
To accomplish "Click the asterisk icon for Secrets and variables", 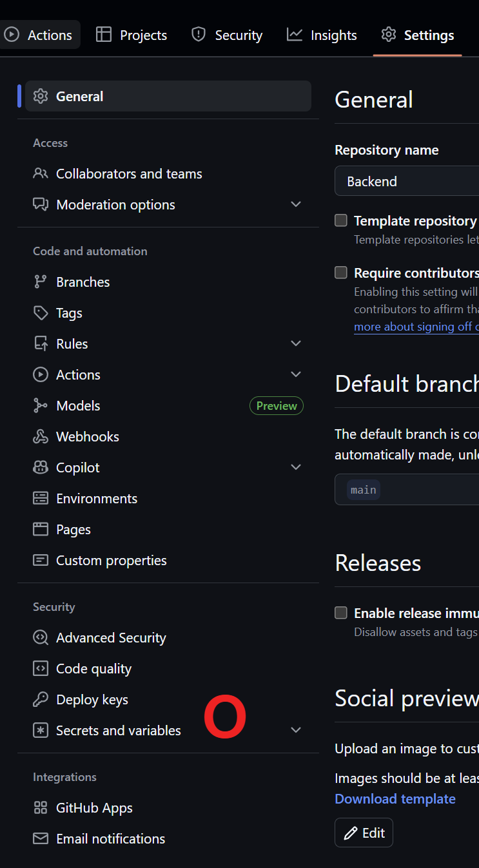I will coord(41,731).
